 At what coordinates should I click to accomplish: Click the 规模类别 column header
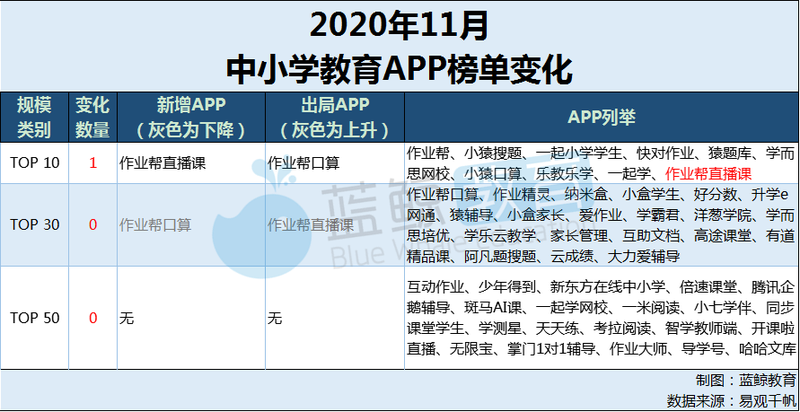click(x=34, y=117)
